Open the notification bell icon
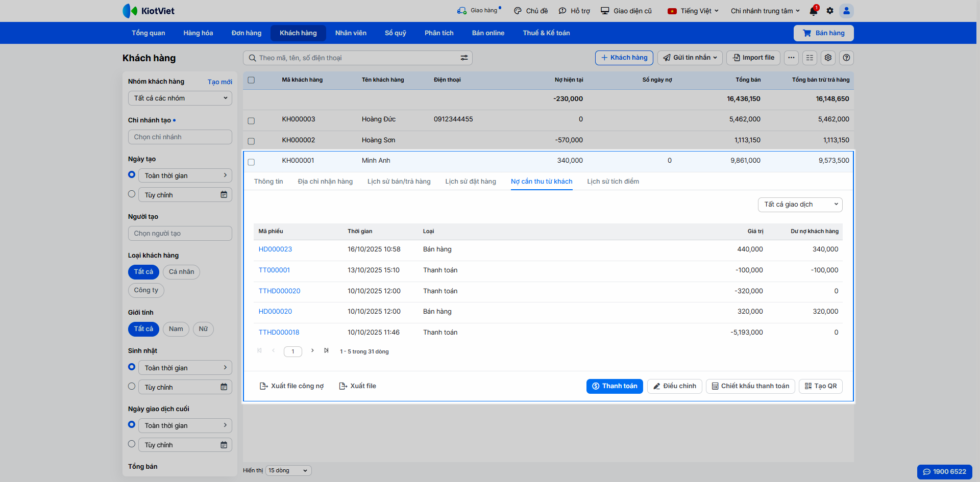Viewport: 980px width, 482px height. [x=813, y=11]
